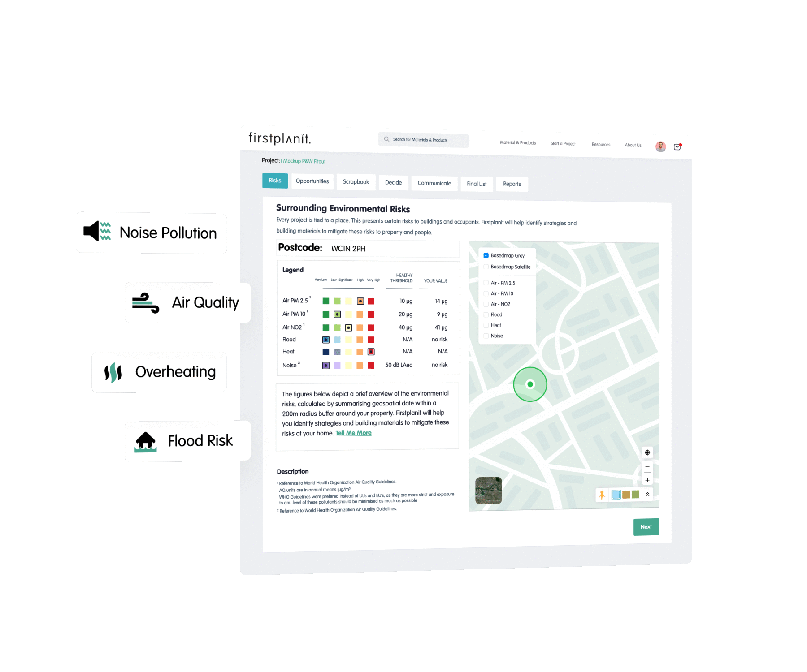The height and width of the screenshot is (672, 807).
Task: Uncheck the Basedmap Grey checkbox
Action: [x=486, y=255]
